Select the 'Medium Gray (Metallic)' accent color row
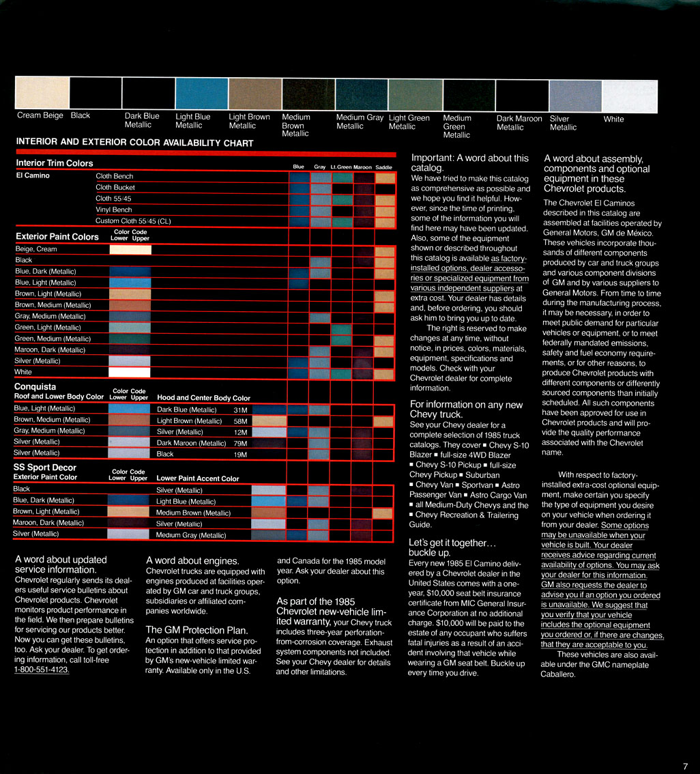700x774 pixels. (x=191, y=535)
